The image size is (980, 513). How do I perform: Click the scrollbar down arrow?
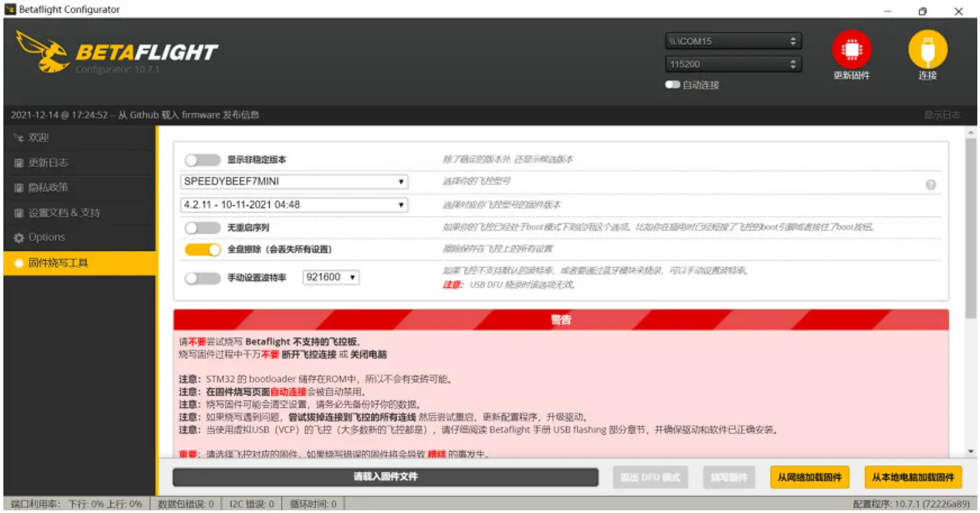coord(971,452)
